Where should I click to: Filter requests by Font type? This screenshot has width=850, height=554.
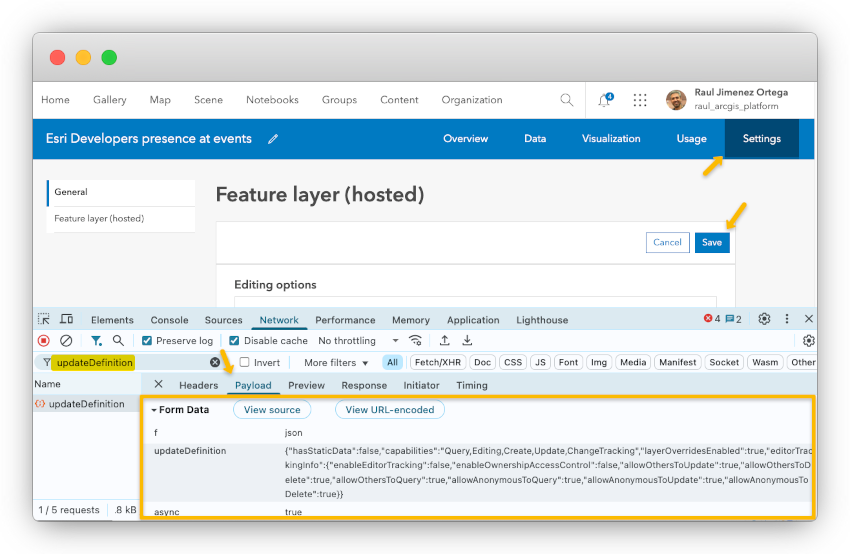[x=568, y=362]
